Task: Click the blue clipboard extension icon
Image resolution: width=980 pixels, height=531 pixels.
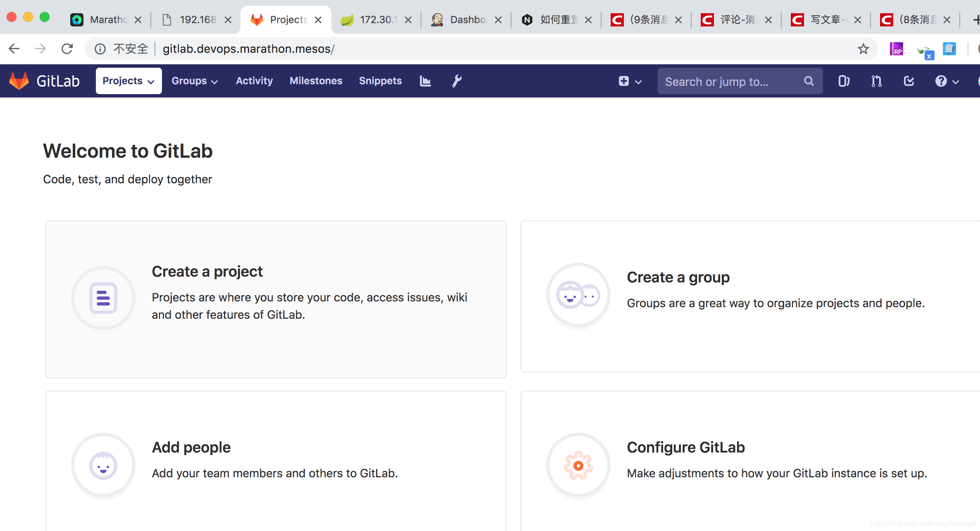Action: (949, 49)
